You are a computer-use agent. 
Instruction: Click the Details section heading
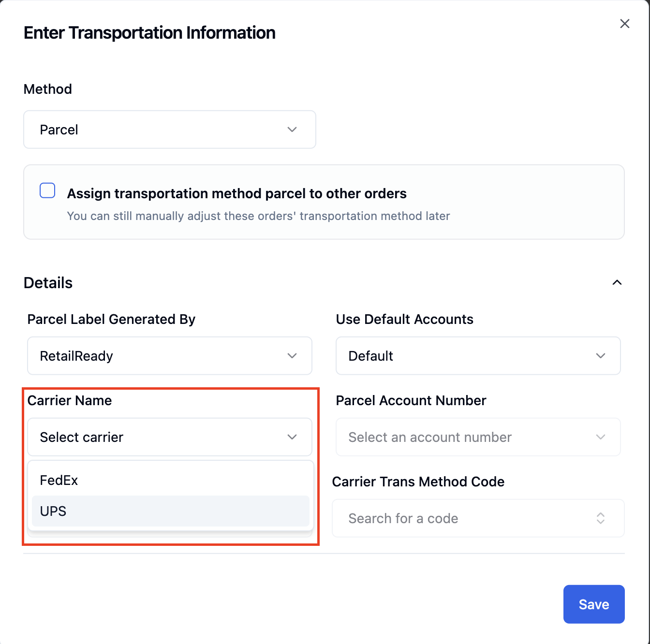pos(48,283)
